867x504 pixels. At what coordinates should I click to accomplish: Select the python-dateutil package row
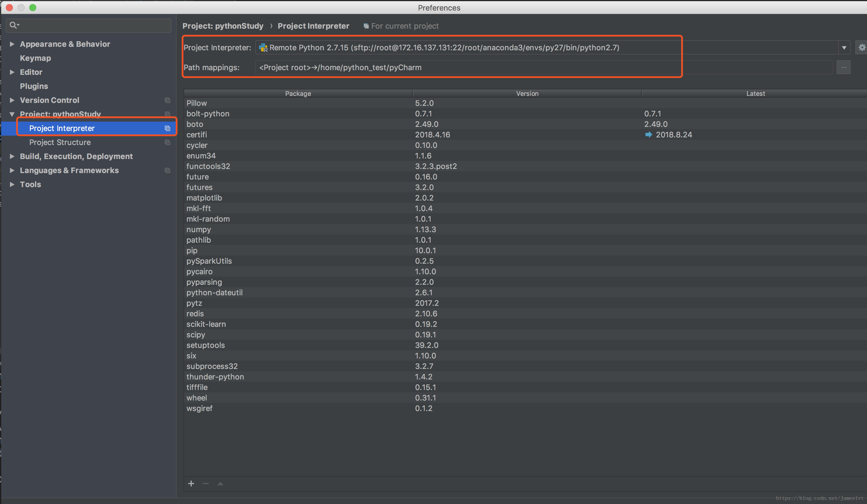(x=525, y=292)
